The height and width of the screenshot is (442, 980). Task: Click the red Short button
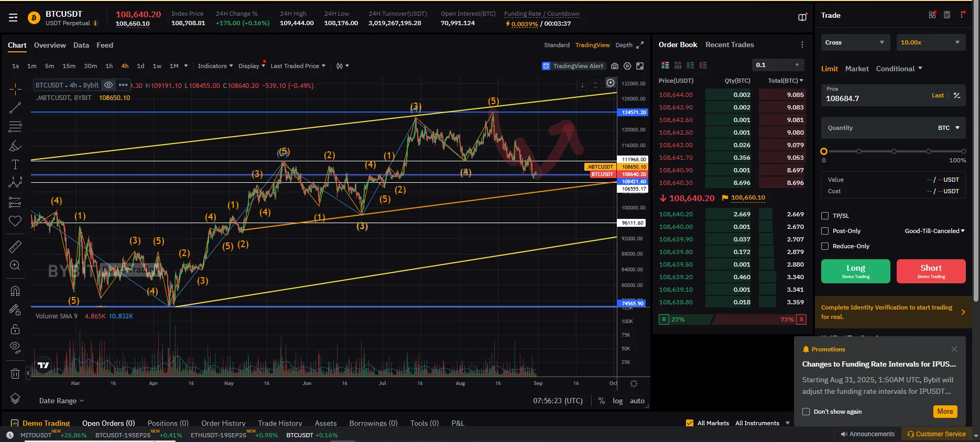click(931, 271)
